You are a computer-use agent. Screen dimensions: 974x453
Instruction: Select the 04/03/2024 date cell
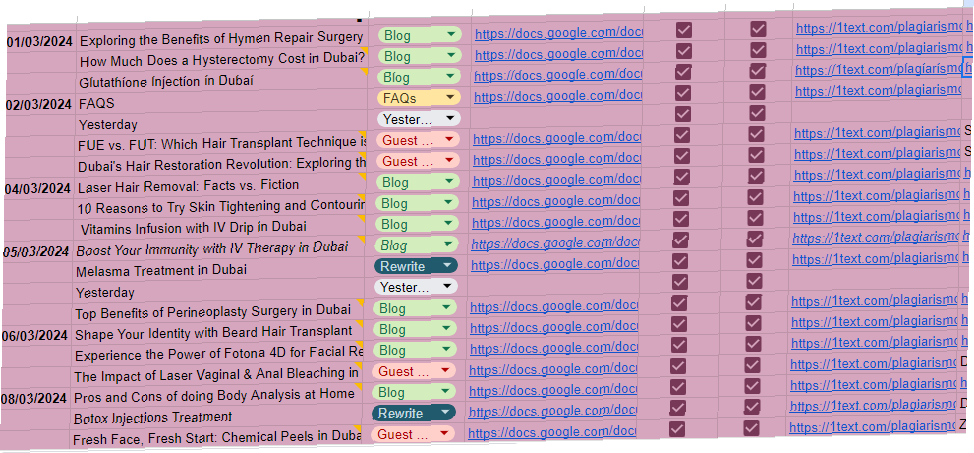[38, 189]
